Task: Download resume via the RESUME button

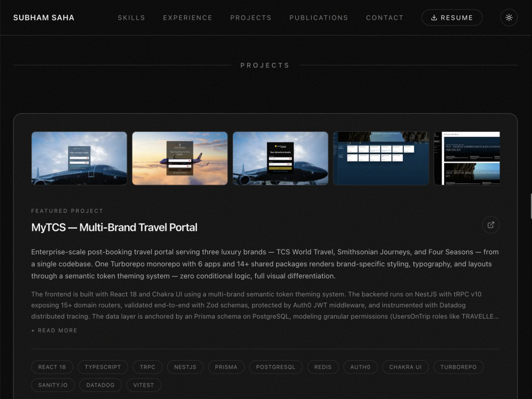Action: click(x=452, y=18)
